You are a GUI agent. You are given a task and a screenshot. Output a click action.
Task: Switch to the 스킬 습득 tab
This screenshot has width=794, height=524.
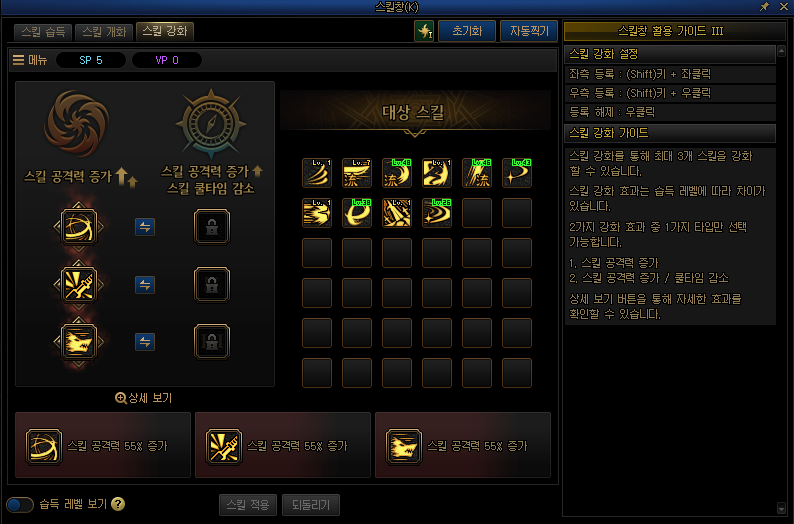[43, 32]
